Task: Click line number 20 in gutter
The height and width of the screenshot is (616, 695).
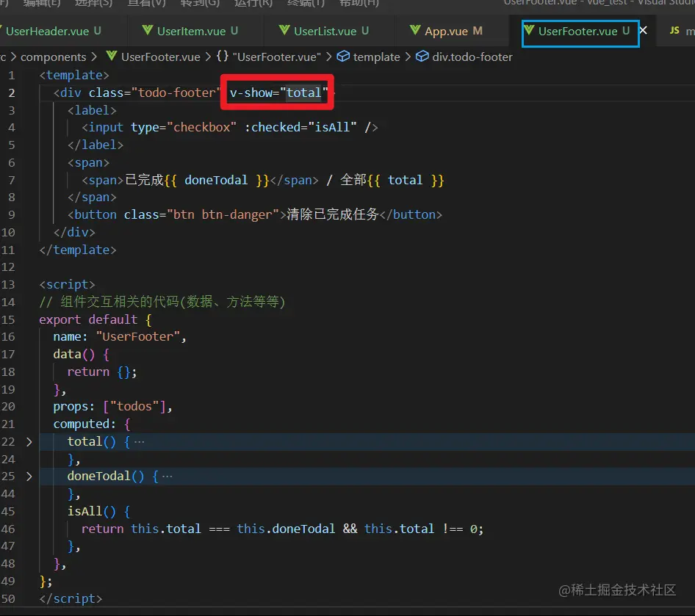Action: pyautogui.click(x=8, y=407)
